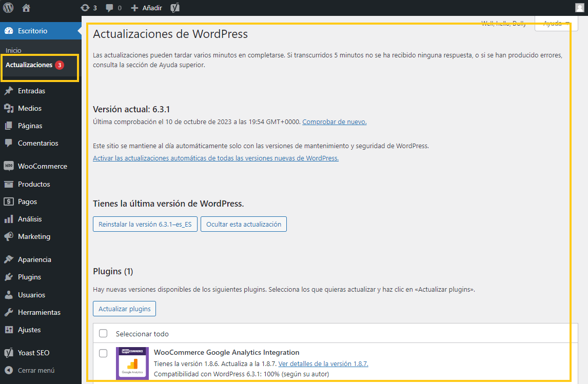Click the Análisis bar chart icon

pyautogui.click(x=9, y=219)
